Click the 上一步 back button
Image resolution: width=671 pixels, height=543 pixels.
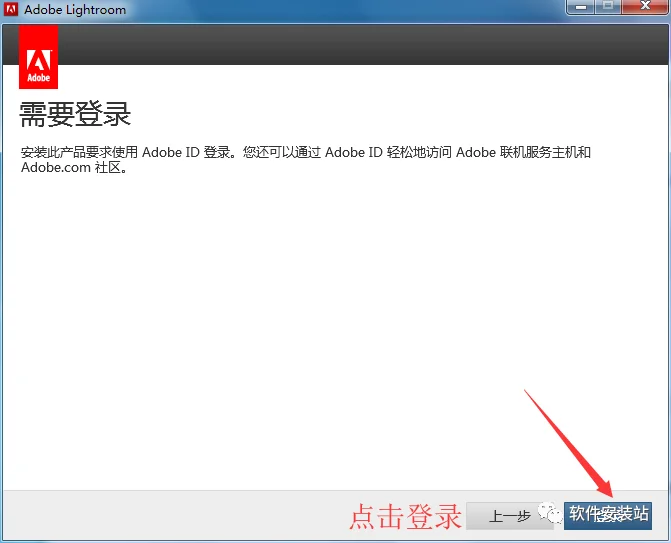coord(509,516)
